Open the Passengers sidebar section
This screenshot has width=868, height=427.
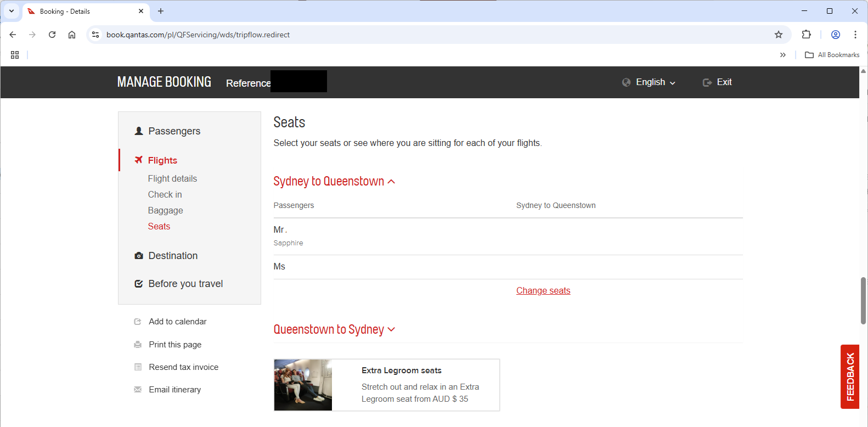(174, 131)
